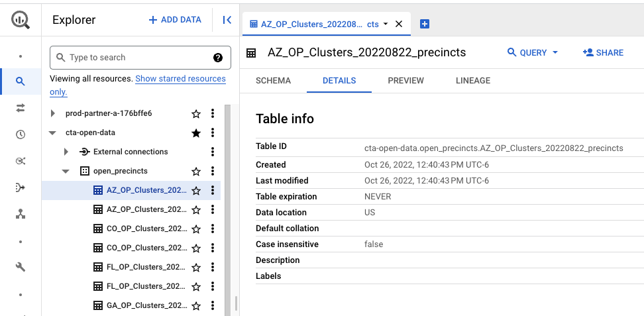Open Dataform pipeline icon in sidebar
The width and height of the screenshot is (644, 316).
pos(21,187)
